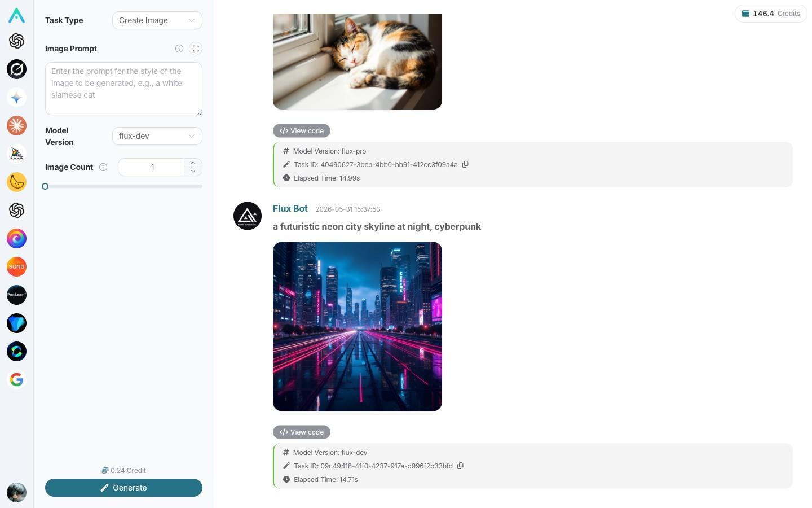Click the Image Count number field
Viewport: 812px width, 508px height.
coord(152,167)
